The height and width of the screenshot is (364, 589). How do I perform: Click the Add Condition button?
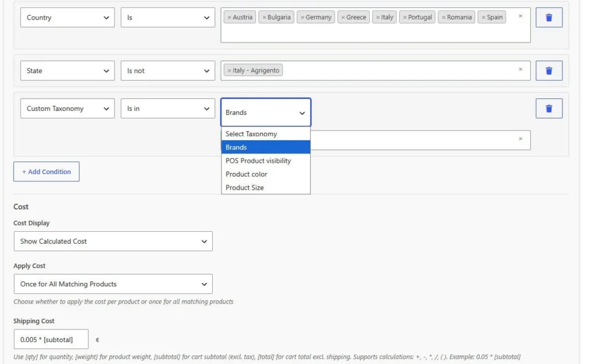tap(46, 172)
